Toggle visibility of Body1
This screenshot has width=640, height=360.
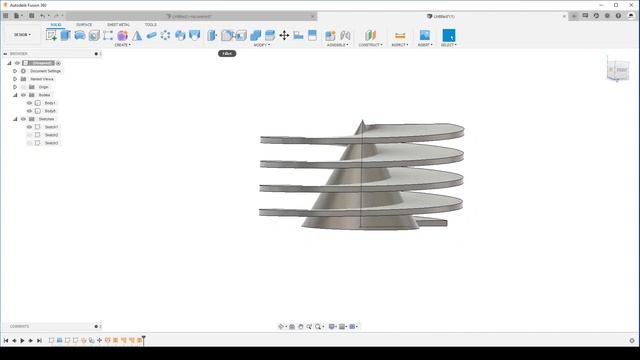tap(29, 103)
